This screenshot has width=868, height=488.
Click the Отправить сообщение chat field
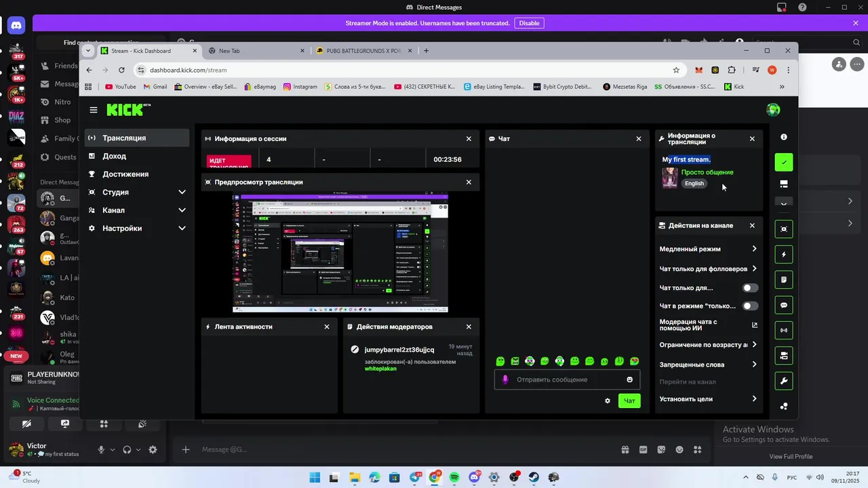click(x=567, y=380)
